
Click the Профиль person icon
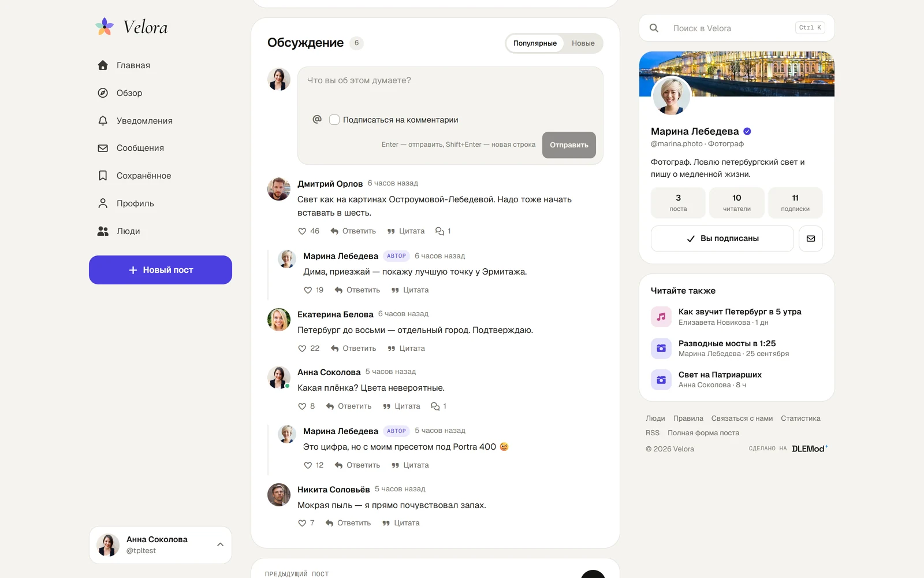coord(103,203)
